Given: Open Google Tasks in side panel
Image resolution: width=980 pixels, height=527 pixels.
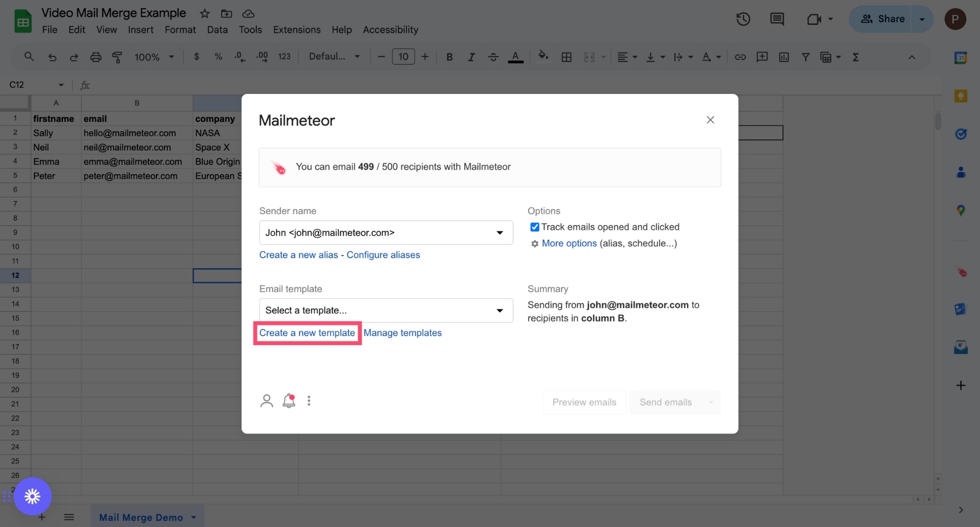Looking at the screenshot, I should pyautogui.click(x=960, y=134).
